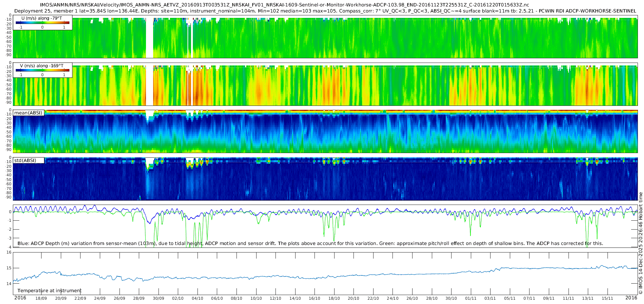Click the 24/09 date tick label
The width and height of the screenshot is (644, 304).
click(x=100, y=298)
